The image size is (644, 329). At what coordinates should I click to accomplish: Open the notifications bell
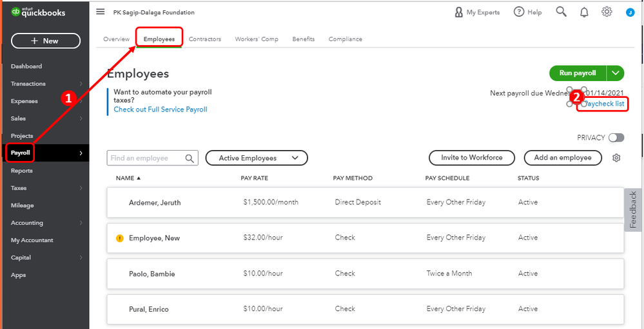pos(584,12)
